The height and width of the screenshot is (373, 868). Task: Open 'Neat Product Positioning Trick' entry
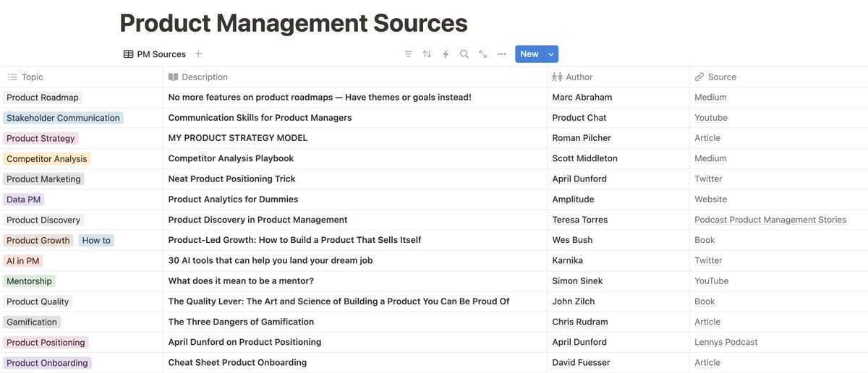231,179
